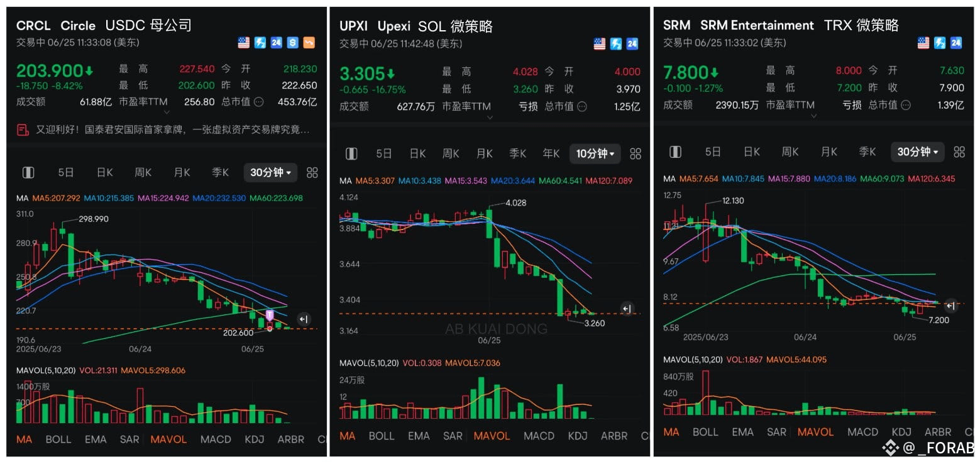The height and width of the screenshot is (464, 980).
Task: Switch to the 月K tab in SRM chart
Action: point(829,152)
